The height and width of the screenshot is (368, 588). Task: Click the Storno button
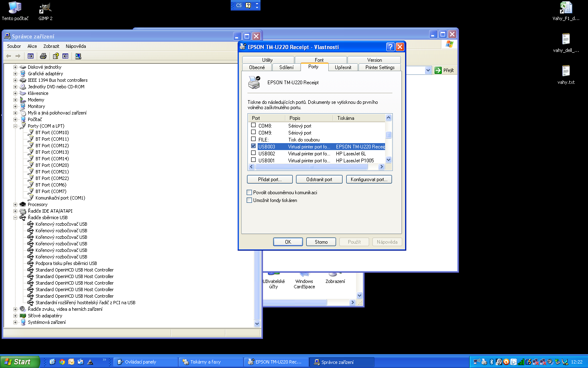(321, 242)
